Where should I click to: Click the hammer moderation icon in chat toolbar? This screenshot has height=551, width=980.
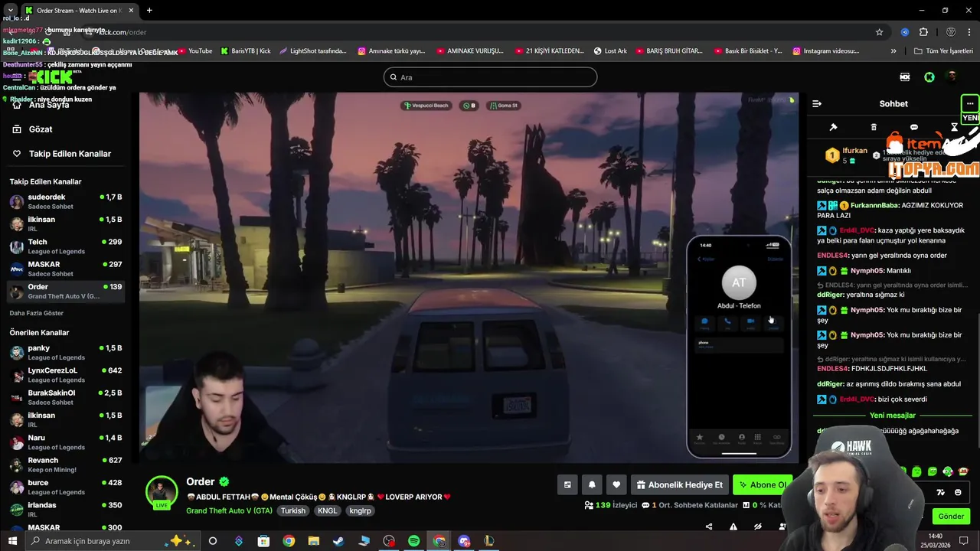[x=834, y=127]
